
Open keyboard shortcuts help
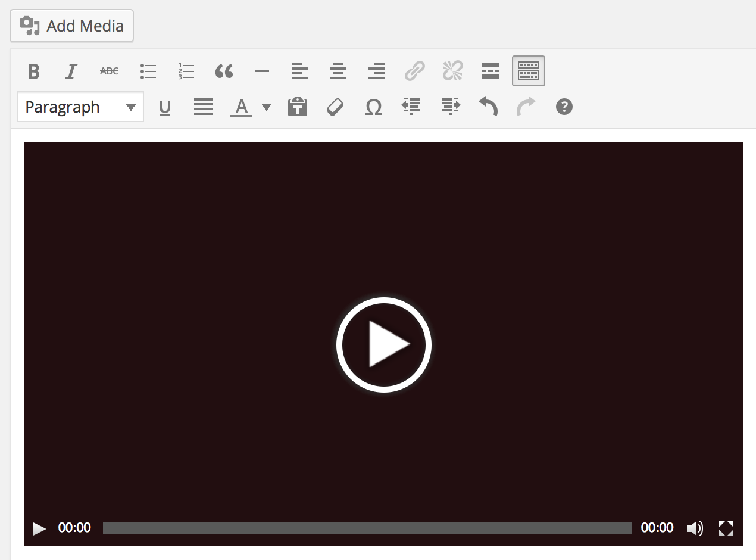coord(564,107)
